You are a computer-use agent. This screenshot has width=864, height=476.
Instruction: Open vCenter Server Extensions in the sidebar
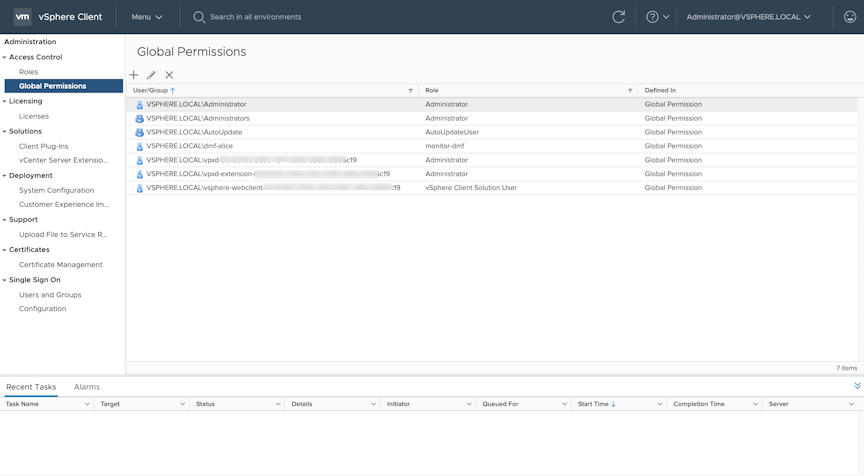pos(63,160)
